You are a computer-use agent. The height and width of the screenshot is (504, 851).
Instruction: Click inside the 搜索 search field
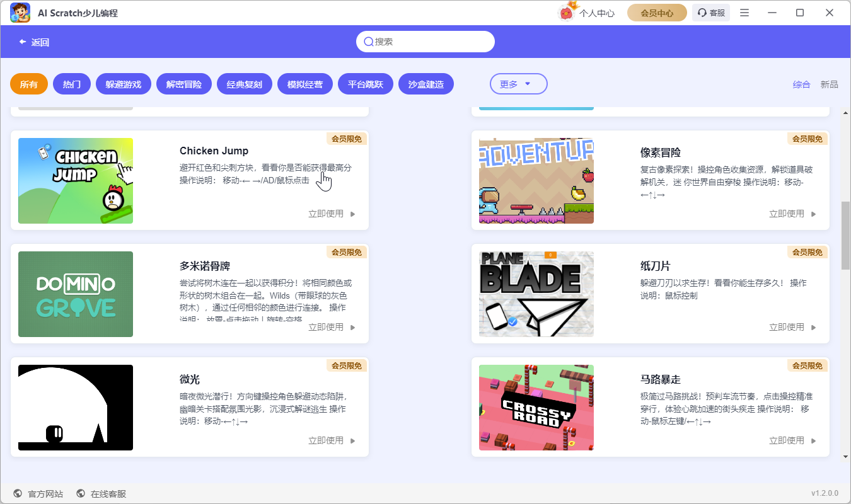click(x=425, y=42)
